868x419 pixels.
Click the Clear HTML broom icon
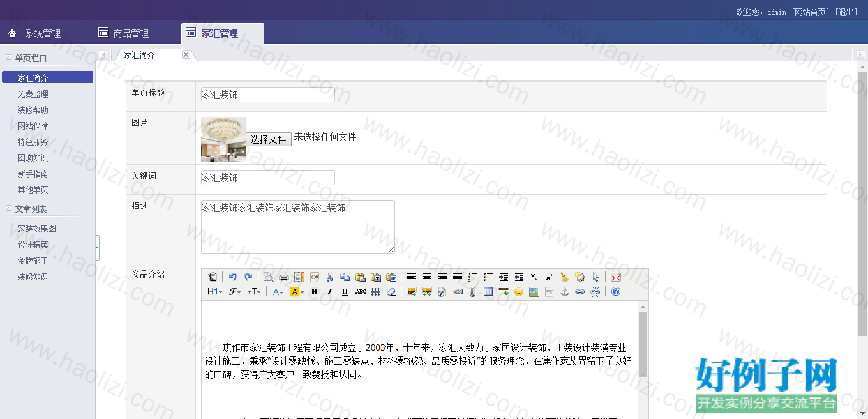point(565,277)
